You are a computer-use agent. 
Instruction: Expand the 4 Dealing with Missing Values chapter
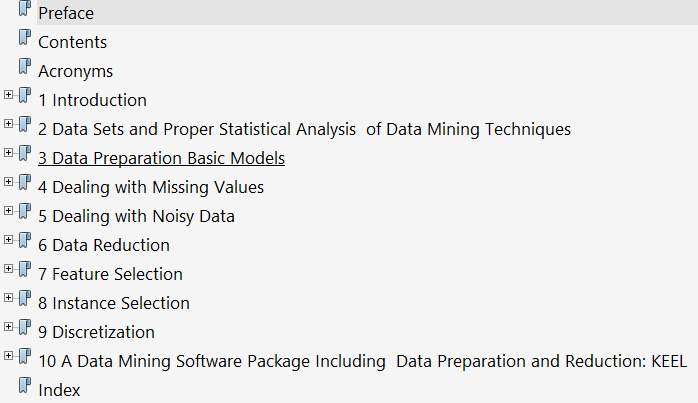9,183
